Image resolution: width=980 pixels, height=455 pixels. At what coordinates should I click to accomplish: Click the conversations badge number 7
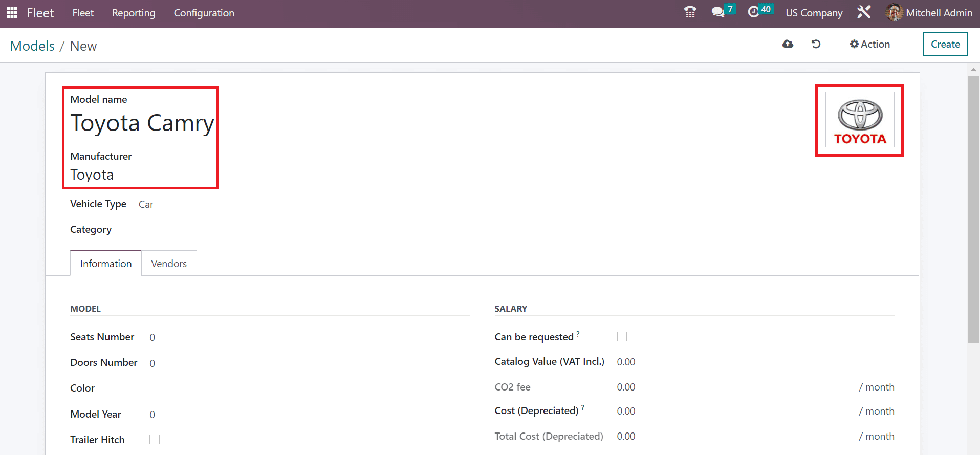coord(730,9)
